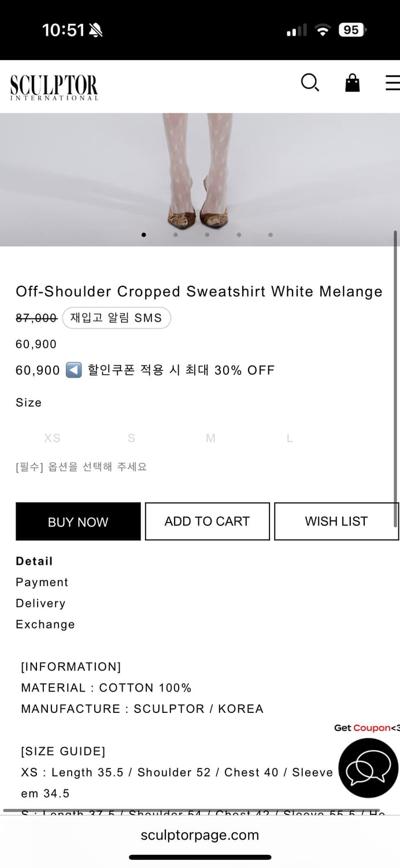Select size XS option
The image size is (400, 868).
[x=52, y=439]
